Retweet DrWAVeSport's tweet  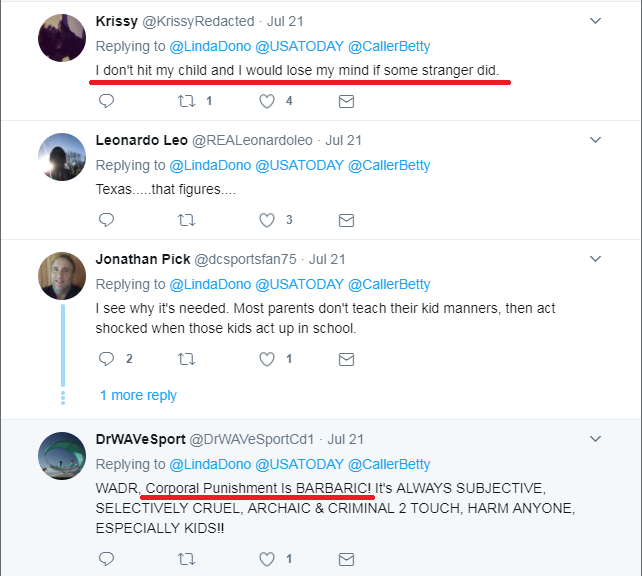point(186,558)
